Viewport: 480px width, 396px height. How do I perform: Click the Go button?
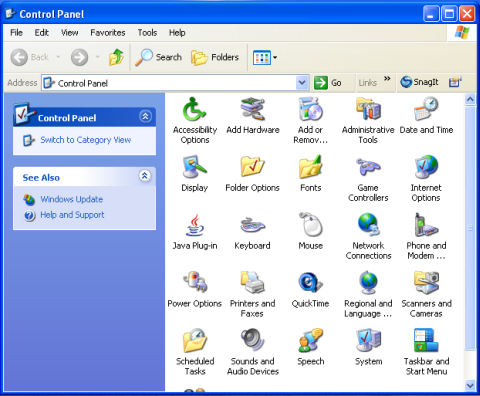pos(328,83)
